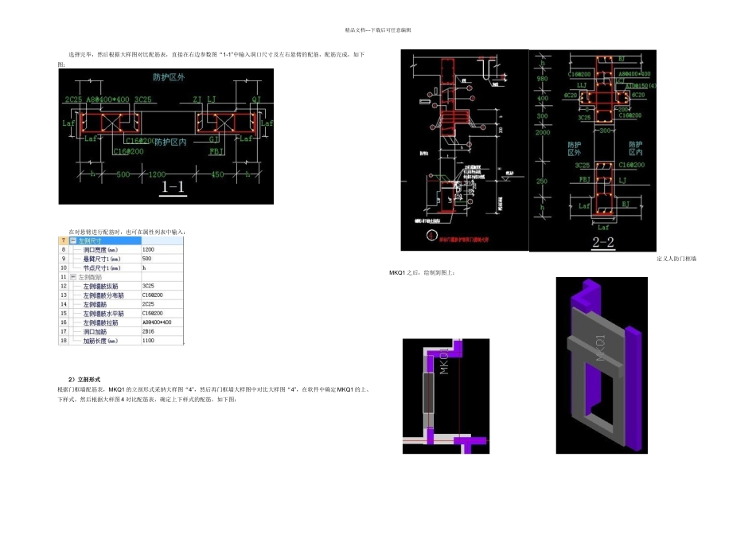Collapse the 左侧配筋 group in property table
756x535 pixels.
(x=73, y=276)
